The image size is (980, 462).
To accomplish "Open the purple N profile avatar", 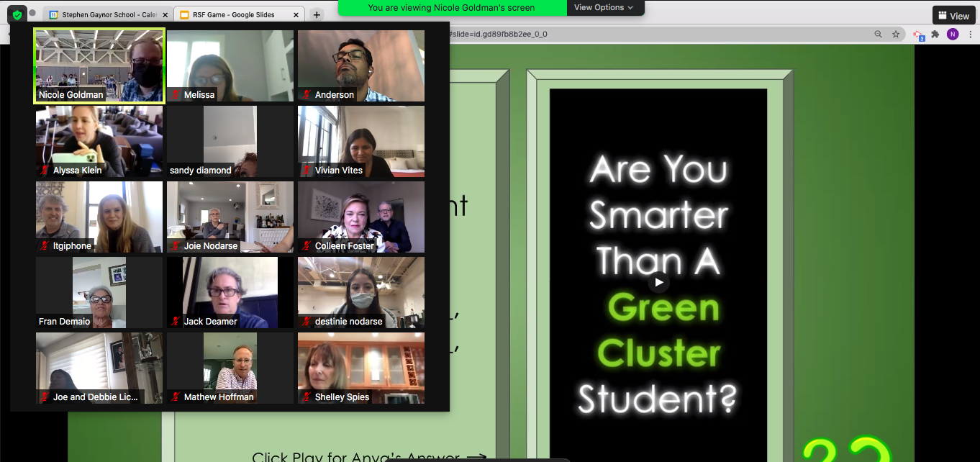I will point(953,34).
